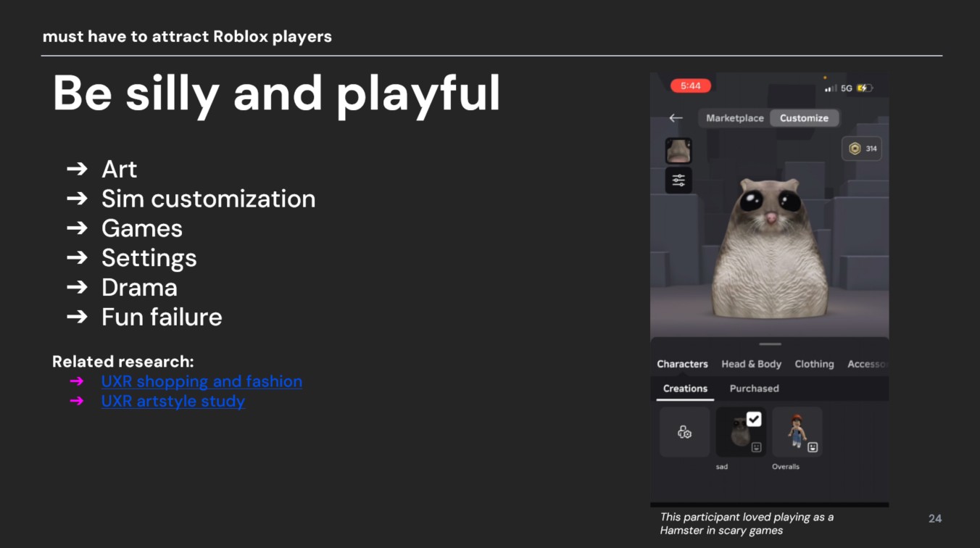
Task: Open the Characters category
Action: pos(682,364)
